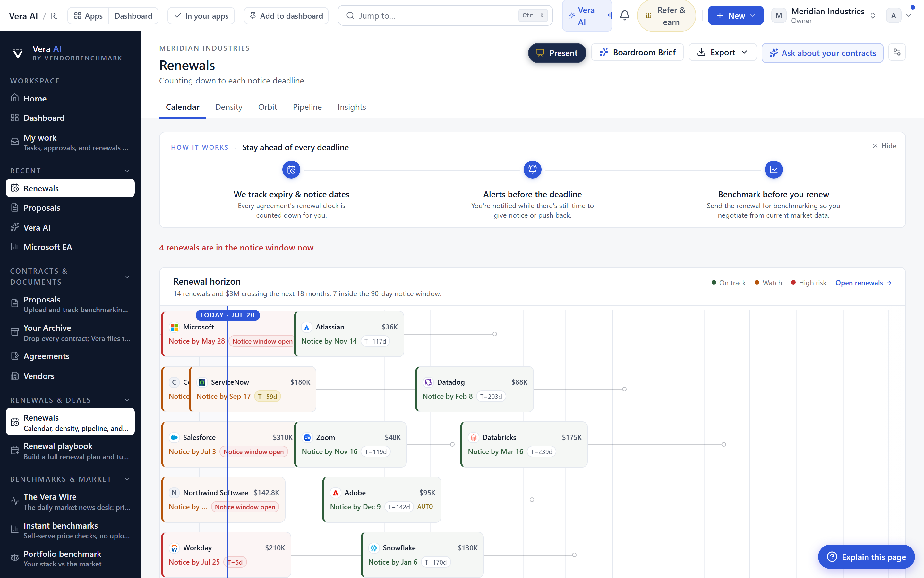The width and height of the screenshot is (924, 578).
Task: Switch to the Insights tab
Action: [352, 107]
